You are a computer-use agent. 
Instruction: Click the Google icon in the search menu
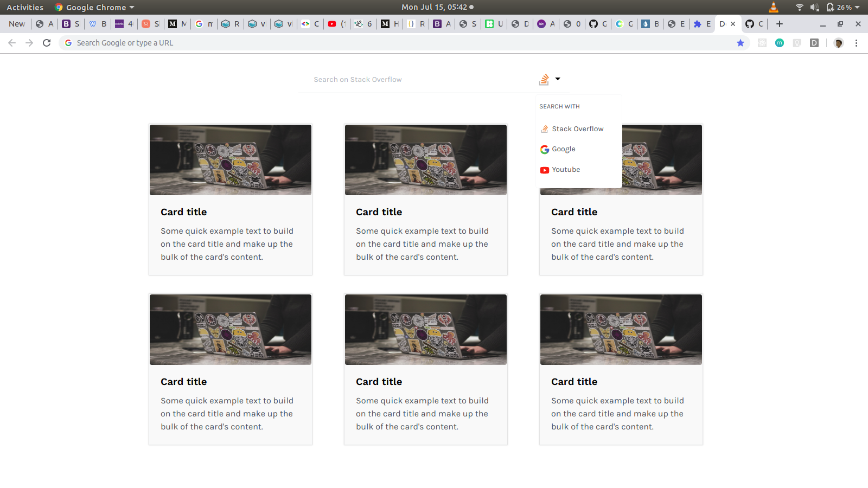544,149
